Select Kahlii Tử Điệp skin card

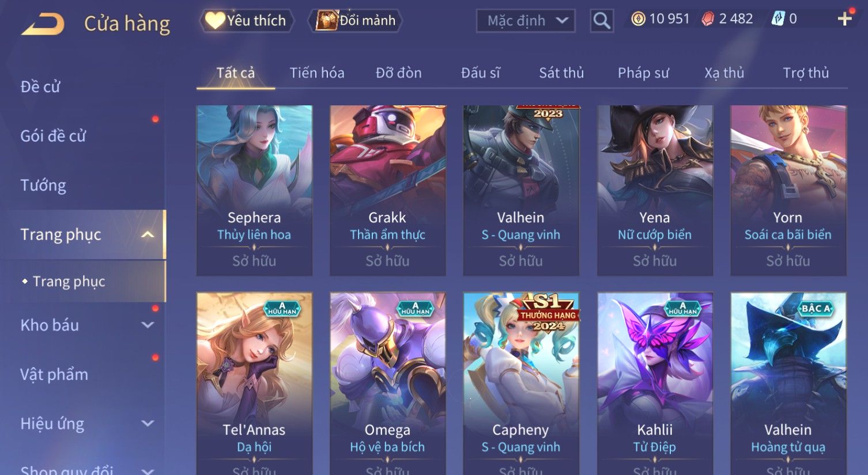pyautogui.click(x=655, y=383)
